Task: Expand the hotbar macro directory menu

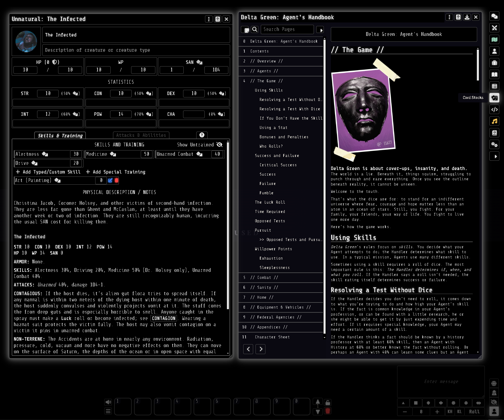Action: 108,411
